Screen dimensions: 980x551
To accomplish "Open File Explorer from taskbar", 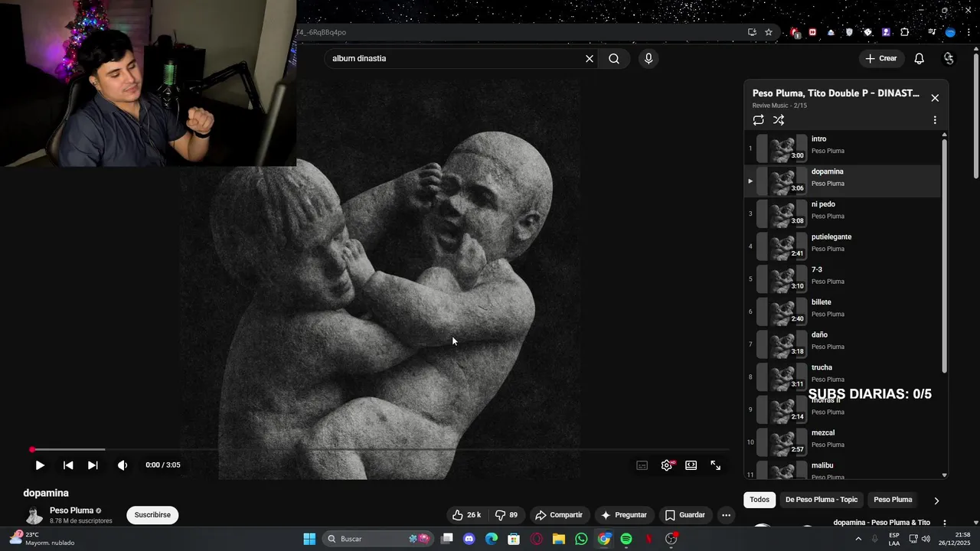I will (x=559, y=539).
